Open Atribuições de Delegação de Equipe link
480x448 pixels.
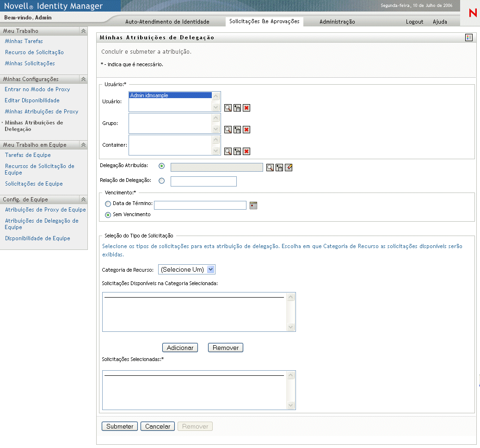click(42, 224)
